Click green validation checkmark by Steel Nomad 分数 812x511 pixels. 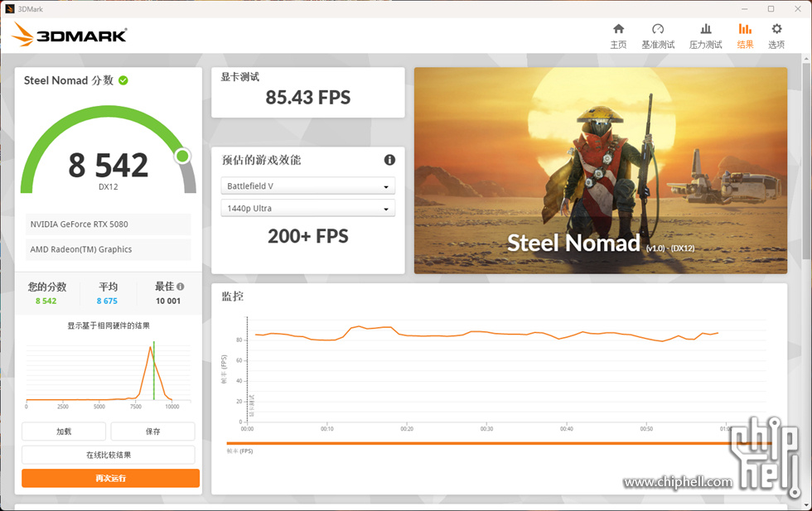123,80
